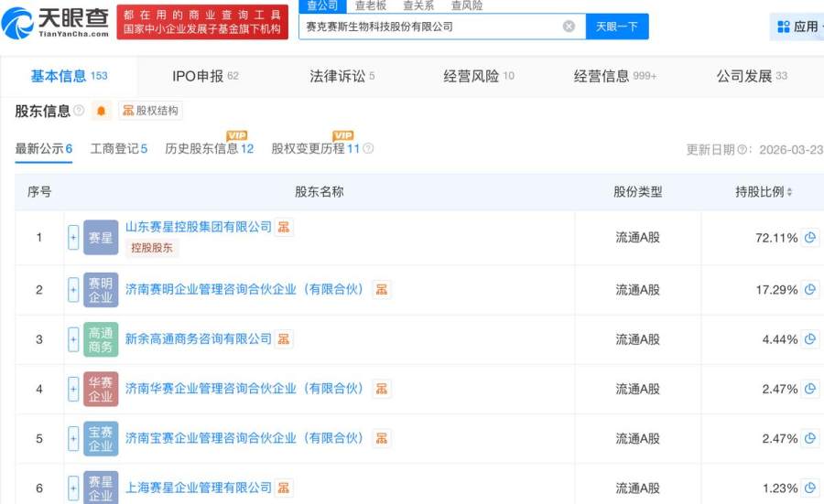Open the pie chart icon beside 17.29%

click(810, 289)
